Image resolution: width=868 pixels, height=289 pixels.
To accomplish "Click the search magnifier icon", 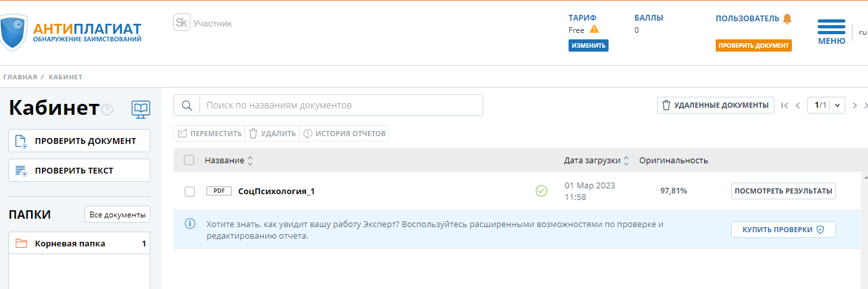I will (x=187, y=106).
